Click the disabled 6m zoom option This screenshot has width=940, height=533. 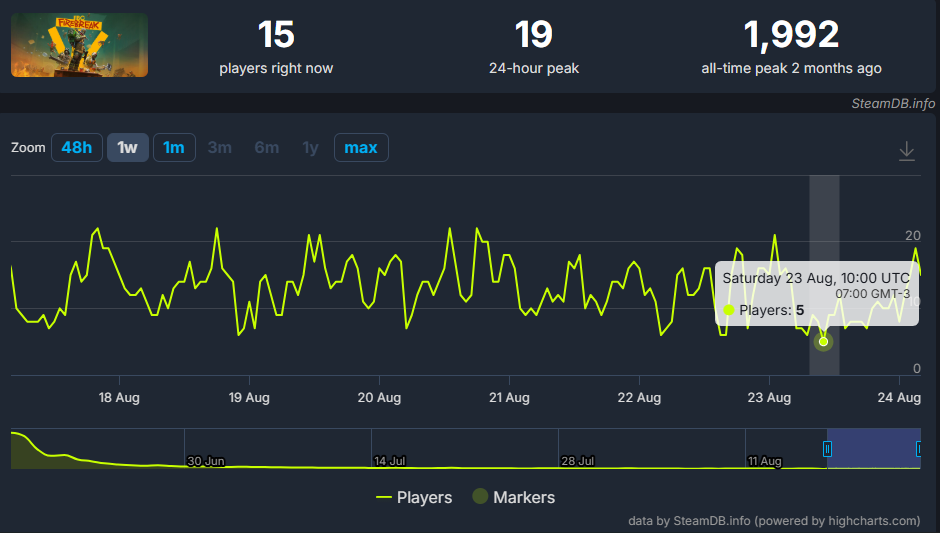point(267,147)
